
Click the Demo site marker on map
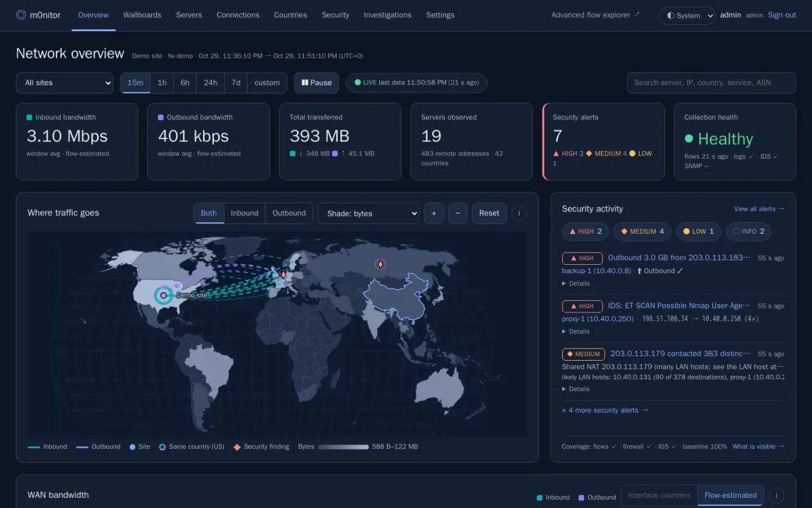pyautogui.click(x=164, y=295)
